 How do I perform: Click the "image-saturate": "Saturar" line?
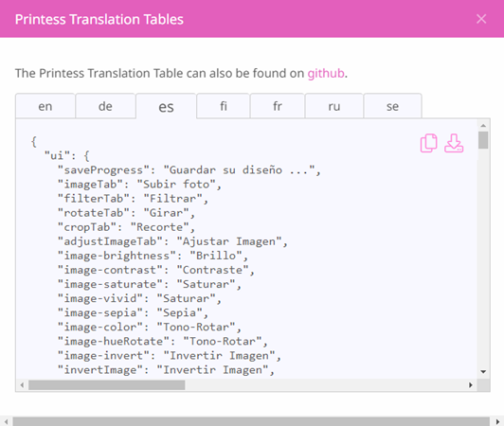coord(149,284)
